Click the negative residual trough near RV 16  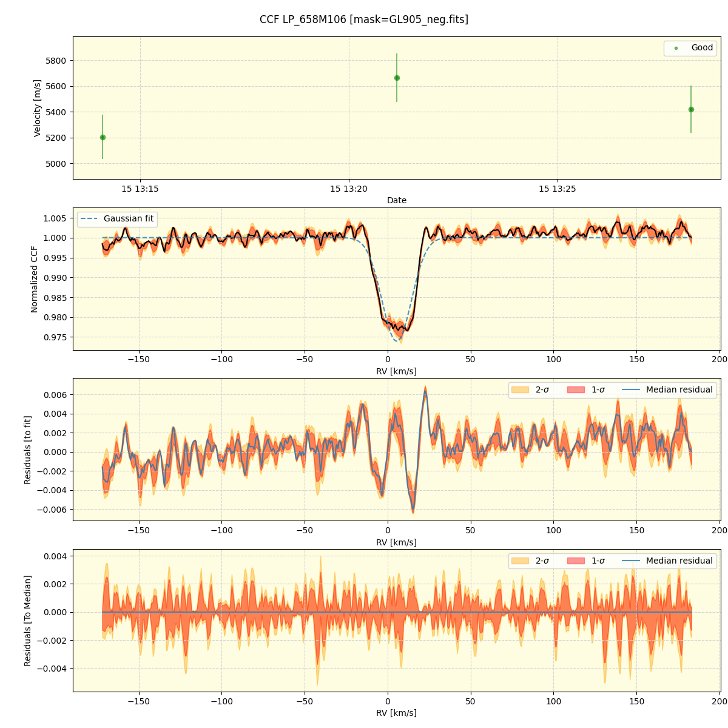[414, 509]
